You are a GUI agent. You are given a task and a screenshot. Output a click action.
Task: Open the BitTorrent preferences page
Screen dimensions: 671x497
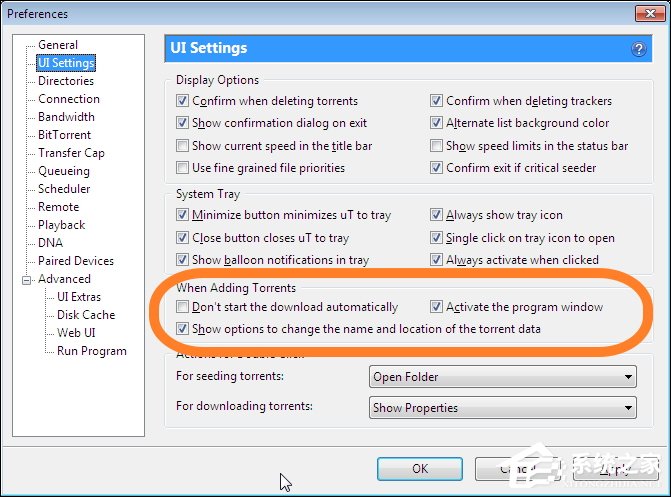[x=65, y=135]
